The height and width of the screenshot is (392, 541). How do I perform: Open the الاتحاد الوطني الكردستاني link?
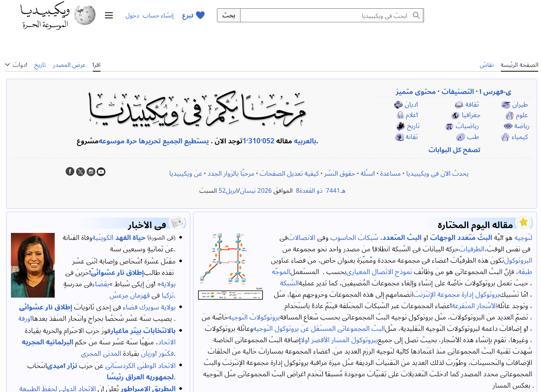[x=140, y=366]
